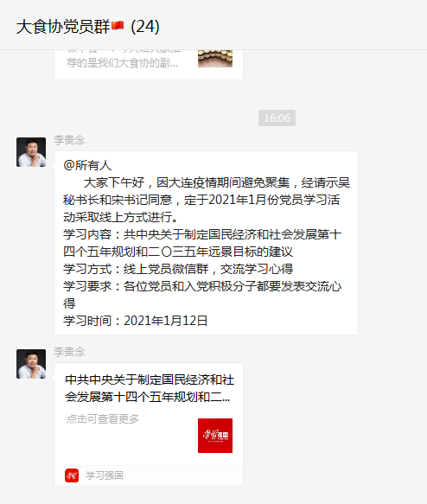Open the 中共中央关于制定国民经济 article title
Image resolution: width=427 pixels, height=504 pixels.
(x=150, y=388)
